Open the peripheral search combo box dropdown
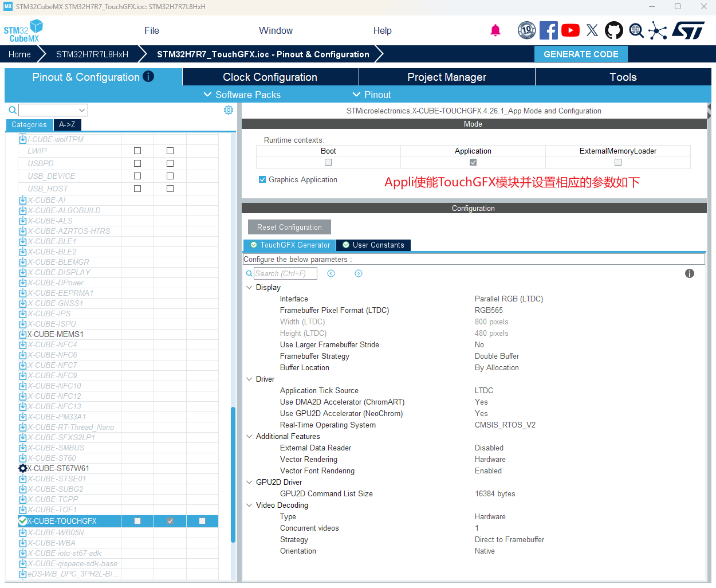This screenshot has height=588, width=716. (82, 110)
